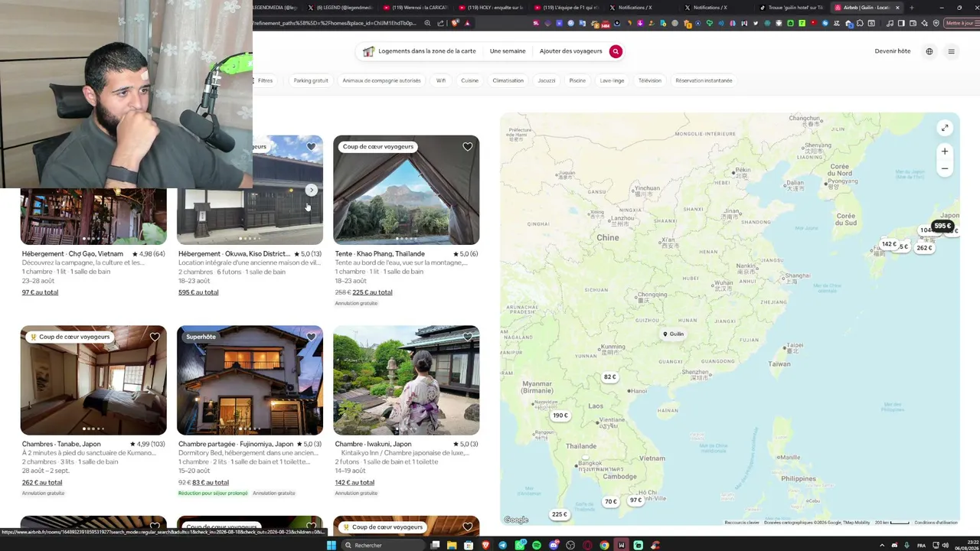This screenshot has width=980, height=551.
Task: Open Spotify from the taskbar
Action: pyautogui.click(x=536, y=545)
